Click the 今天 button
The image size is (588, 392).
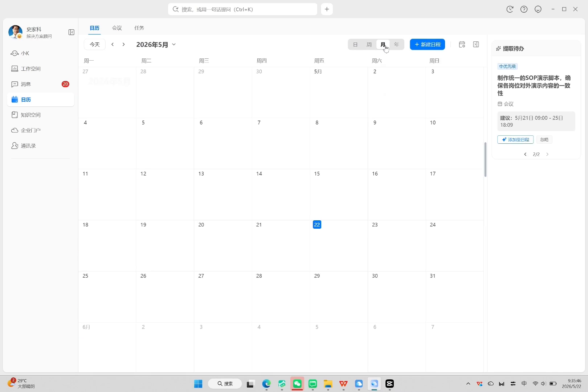point(95,44)
